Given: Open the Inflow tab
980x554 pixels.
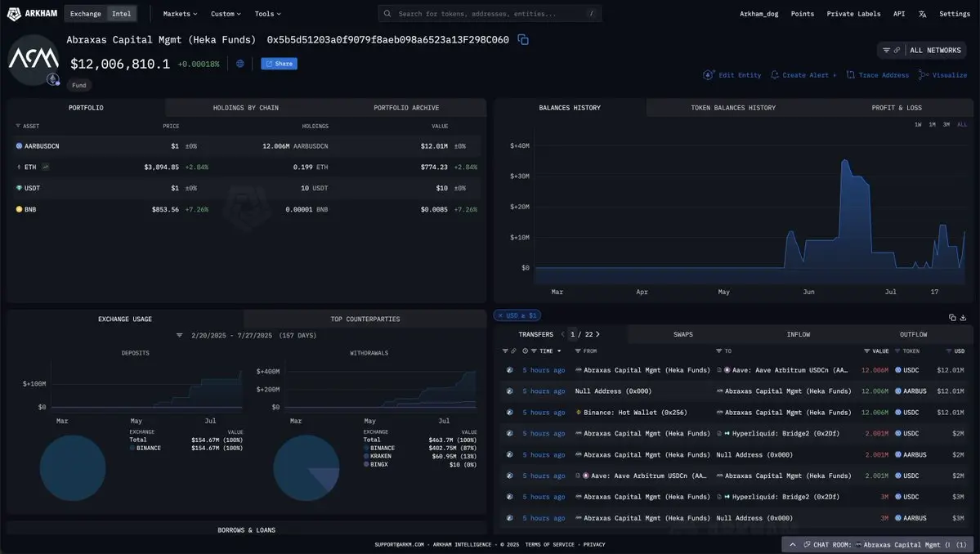Looking at the screenshot, I should pyautogui.click(x=798, y=335).
